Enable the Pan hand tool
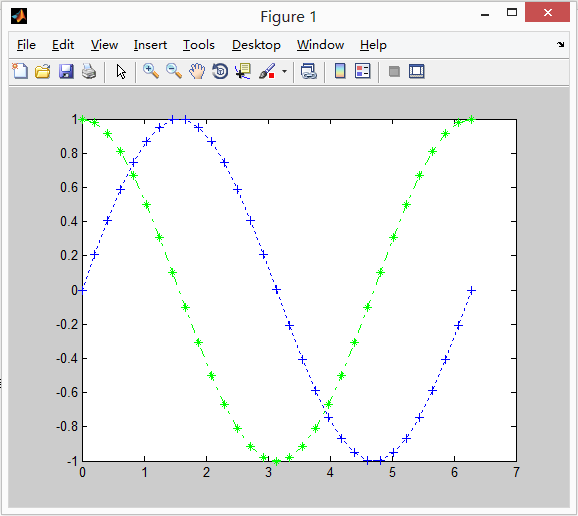Screen dimensions: 578x516 coord(197,71)
